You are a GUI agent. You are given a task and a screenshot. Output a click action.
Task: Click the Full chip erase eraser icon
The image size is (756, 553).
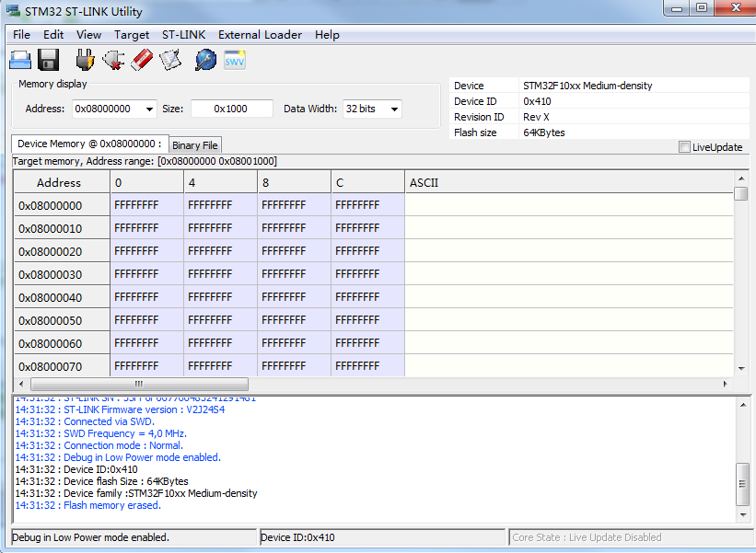coord(142,60)
